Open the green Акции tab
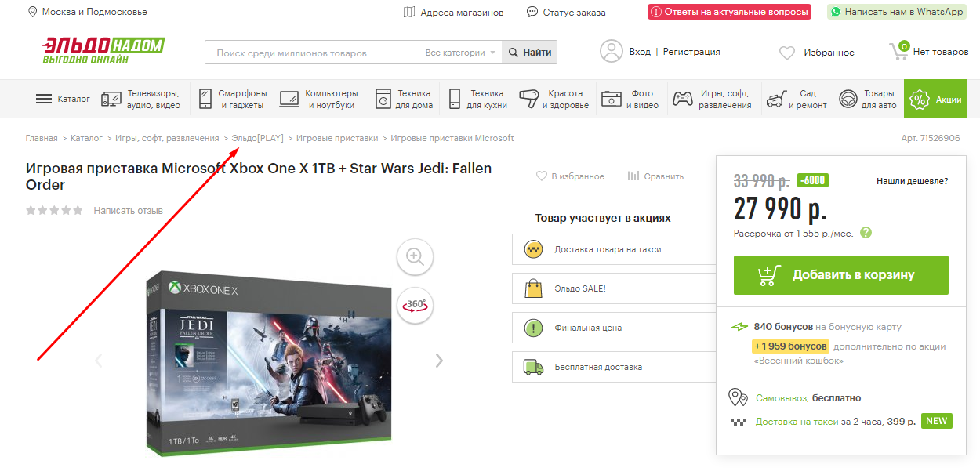Screen dimensions: 980x475 935,99
